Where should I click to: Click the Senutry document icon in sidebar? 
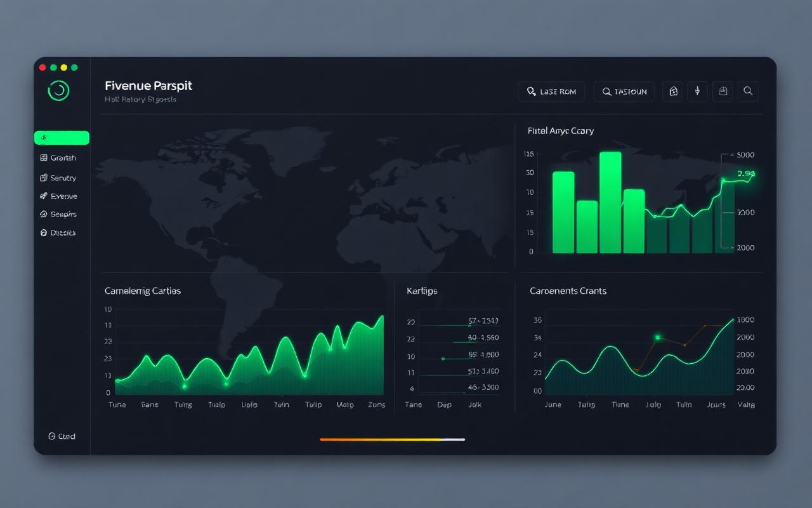[x=43, y=178]
